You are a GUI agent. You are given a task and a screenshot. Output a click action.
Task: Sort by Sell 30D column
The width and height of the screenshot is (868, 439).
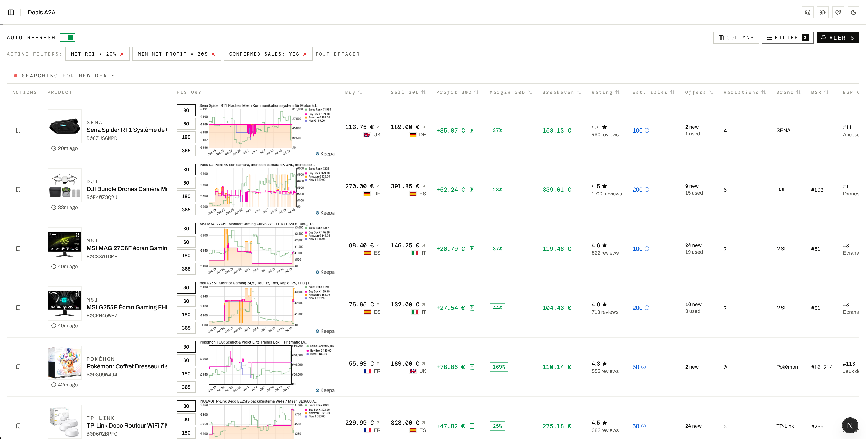coord(408,92)
